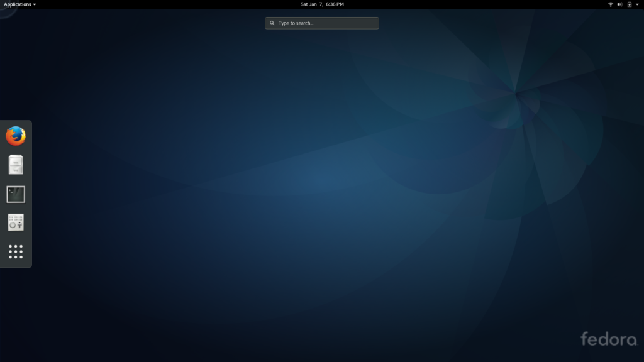The height and width of the screenshot is (362, 644).
Task: Open the Applications menu
Action: 19,4
